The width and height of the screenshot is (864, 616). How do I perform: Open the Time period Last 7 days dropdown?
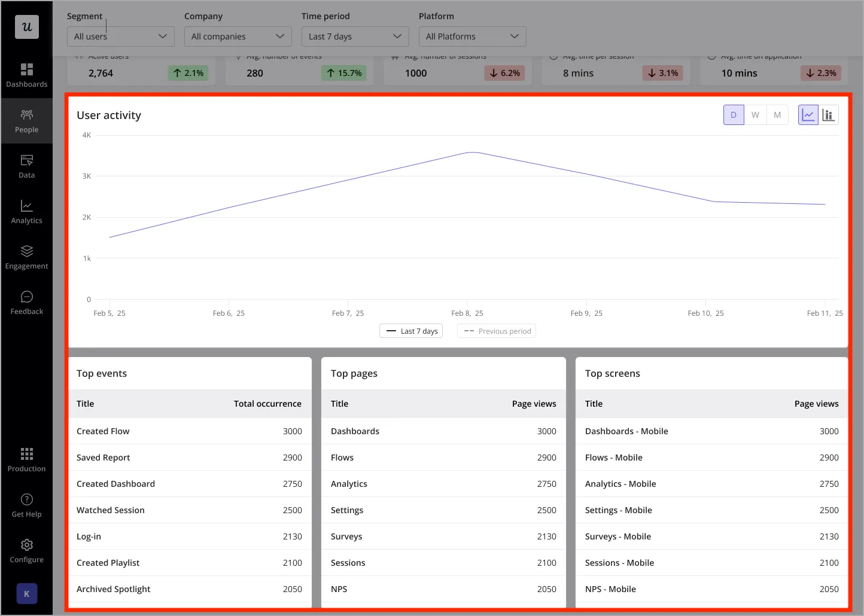point(355,36)
